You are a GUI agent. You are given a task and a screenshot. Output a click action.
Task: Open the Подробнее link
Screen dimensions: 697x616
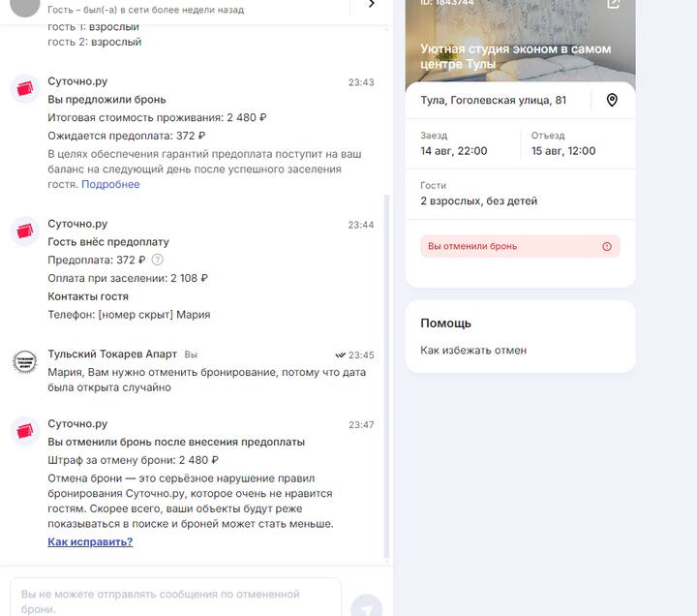point(110,184)
